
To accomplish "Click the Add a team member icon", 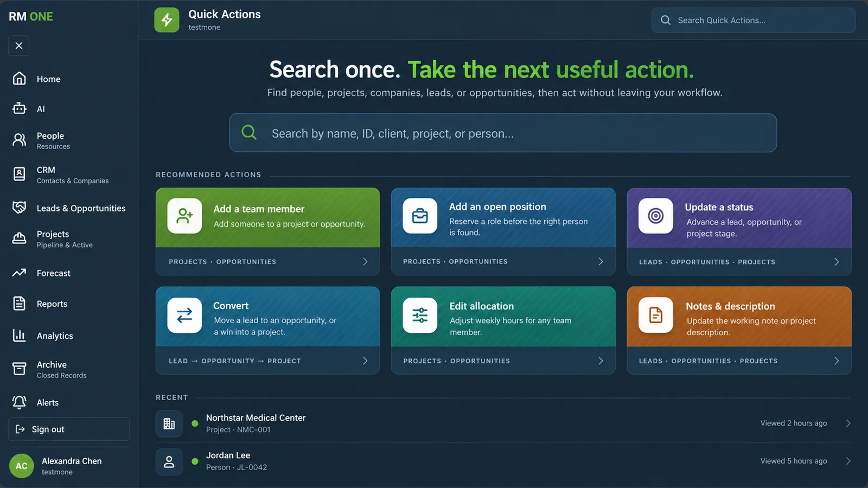I will click(x=184, y=216).
